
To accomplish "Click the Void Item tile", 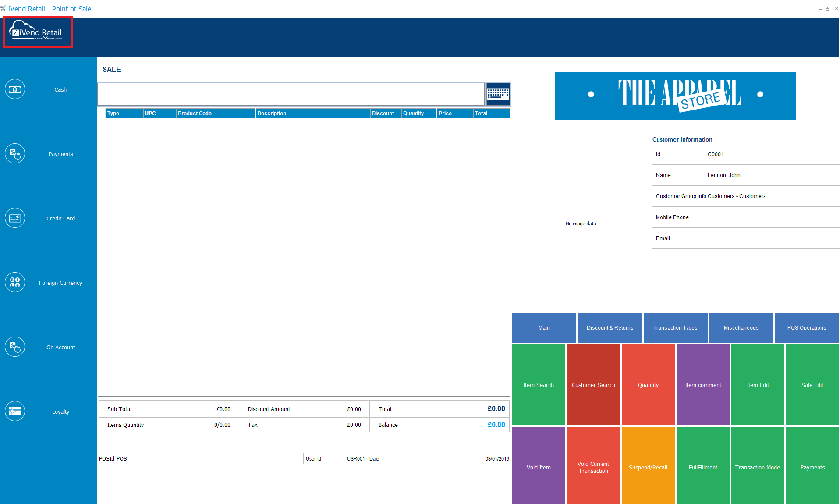I will point(539,465).
